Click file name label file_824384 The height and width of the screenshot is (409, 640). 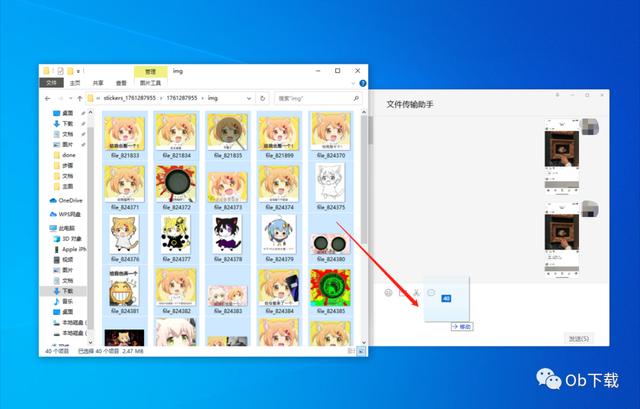(279, 311)
